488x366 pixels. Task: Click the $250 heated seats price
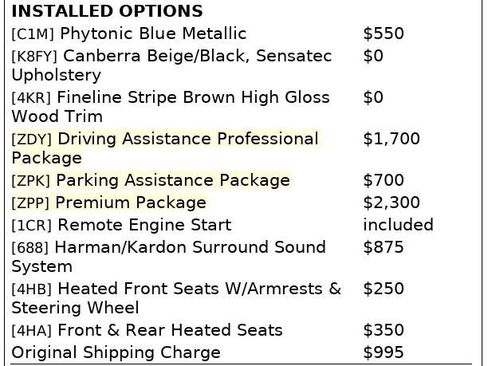[x=384, y=289]
